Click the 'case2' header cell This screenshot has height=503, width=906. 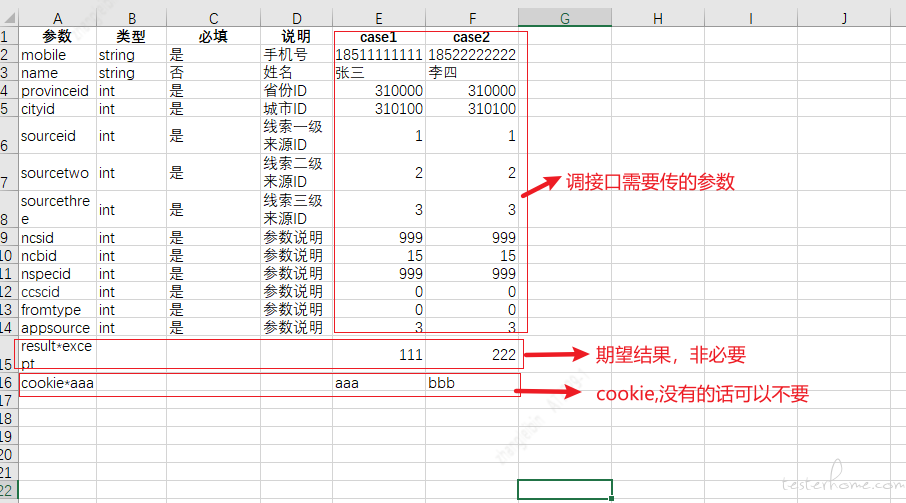(472, 36)
